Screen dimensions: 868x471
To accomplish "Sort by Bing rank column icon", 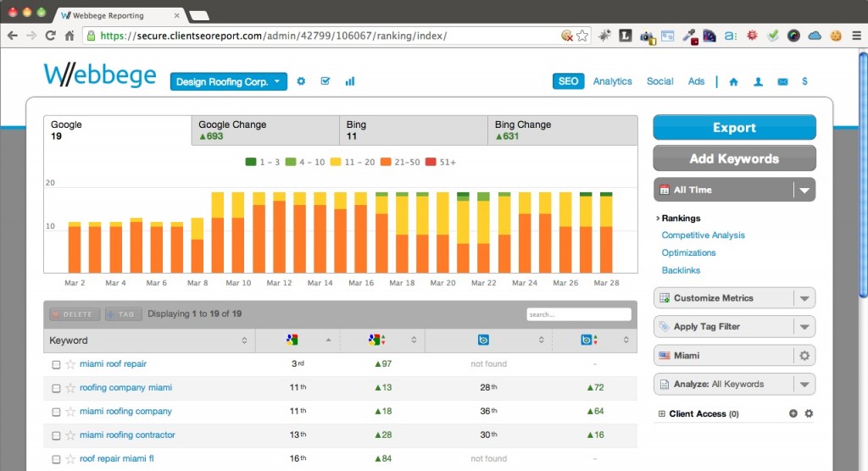I will [x=483, y=340].
